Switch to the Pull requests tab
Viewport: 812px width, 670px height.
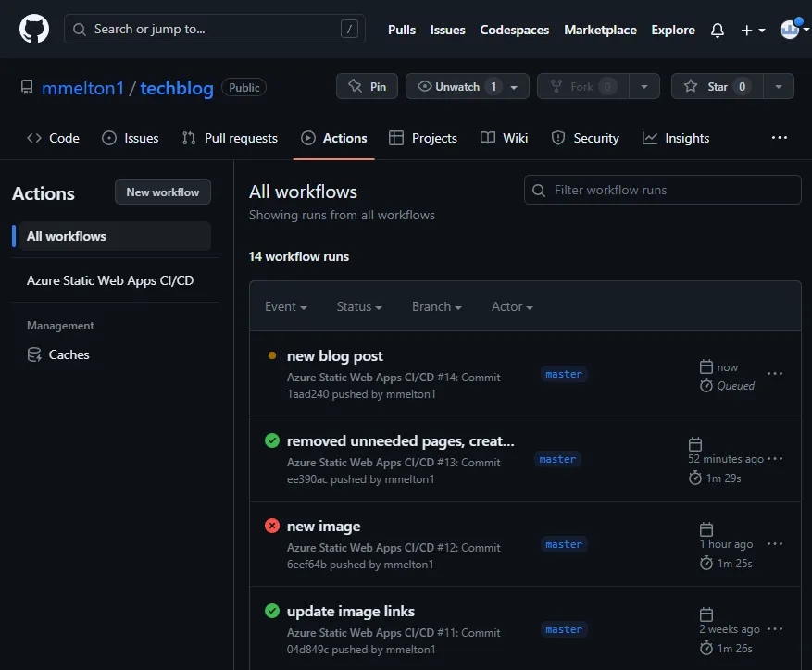230,138
